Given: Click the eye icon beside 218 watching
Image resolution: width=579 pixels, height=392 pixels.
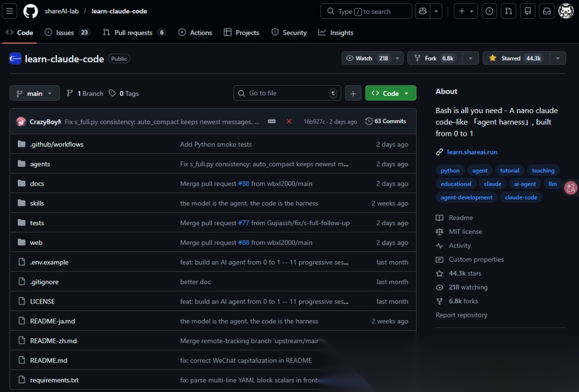Looking at the screenshot, I should pyautogui.click(x=440, y=287).
